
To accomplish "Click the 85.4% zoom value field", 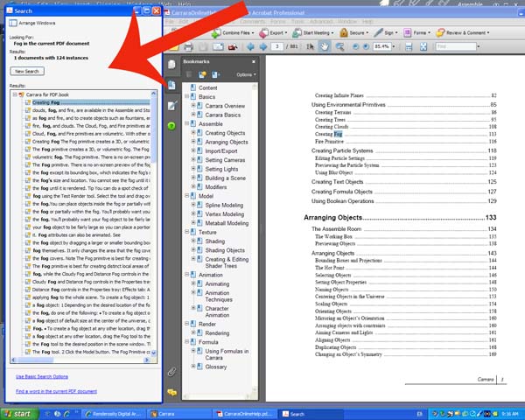I will 382,46.
